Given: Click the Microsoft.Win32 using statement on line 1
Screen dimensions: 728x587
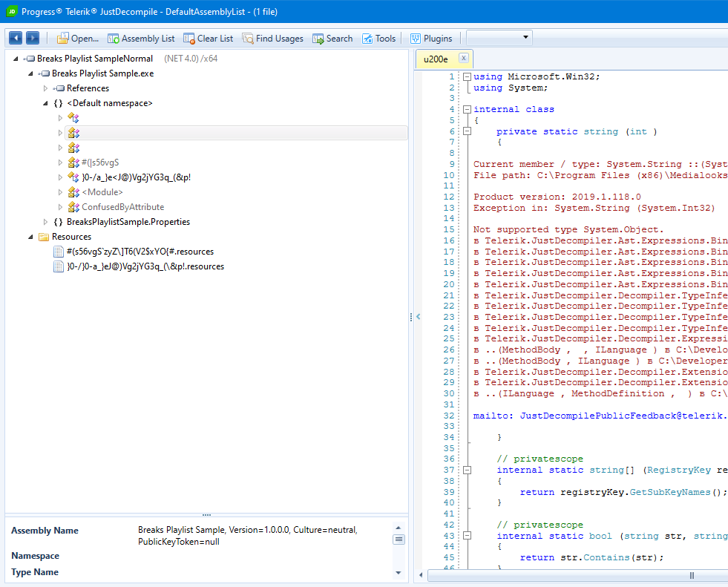Looking at the screenshot, I should (537, 76).
